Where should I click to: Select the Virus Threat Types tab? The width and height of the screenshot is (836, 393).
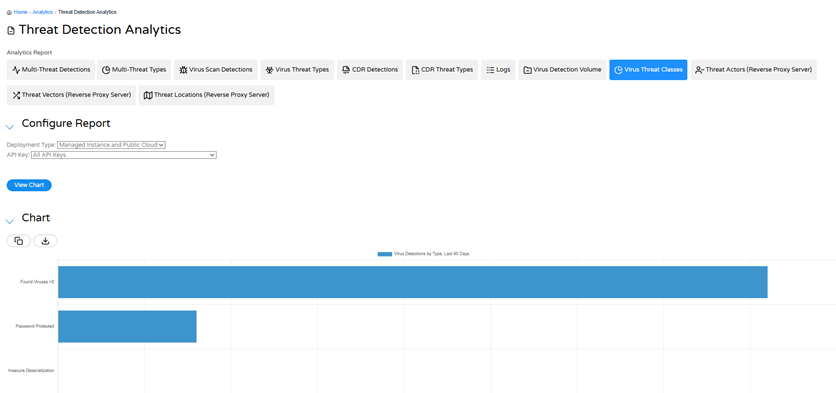(x=297, y=70)
